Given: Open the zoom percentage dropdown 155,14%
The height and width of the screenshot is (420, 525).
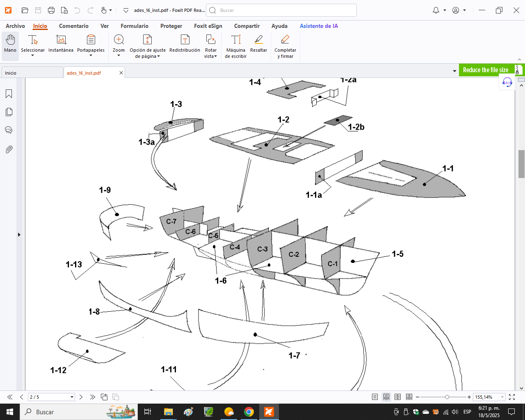Looking at the screenshot, I should pyautogui.click(x=502, y=397).
